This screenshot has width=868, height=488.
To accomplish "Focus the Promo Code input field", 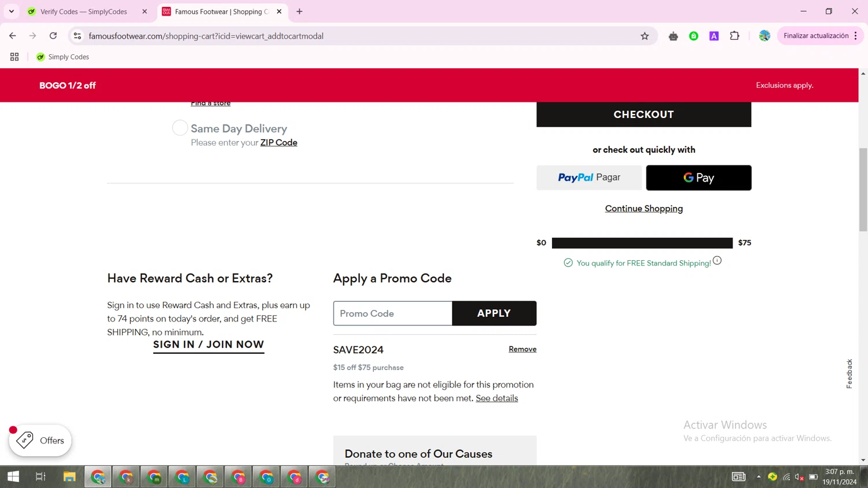I will tap(392, 313).
